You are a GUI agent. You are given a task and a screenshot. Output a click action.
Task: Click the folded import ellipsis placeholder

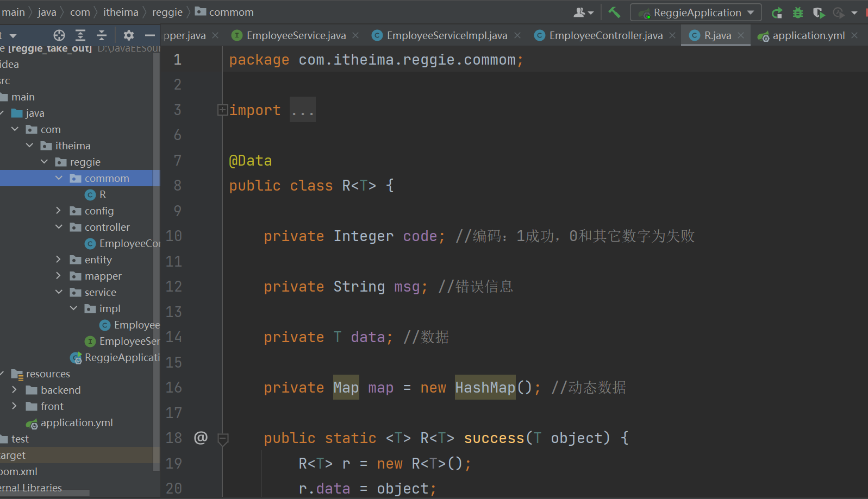click(303, 110)
